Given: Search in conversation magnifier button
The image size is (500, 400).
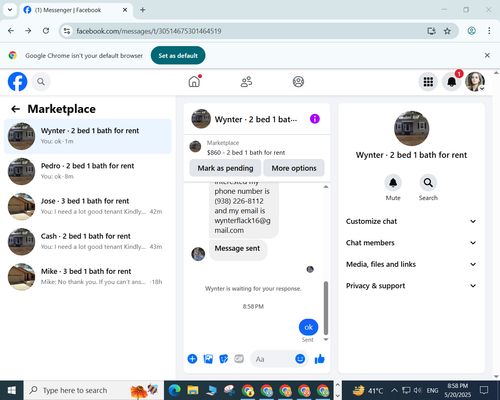Looking at the screenshot, I should pos(428,183).
